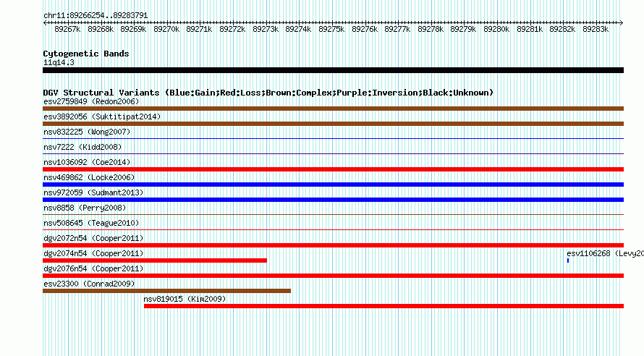Image resolution: width=644 pixels, height=356 pixels.
Task: Click ruler position 89280k
Action: 496,29
